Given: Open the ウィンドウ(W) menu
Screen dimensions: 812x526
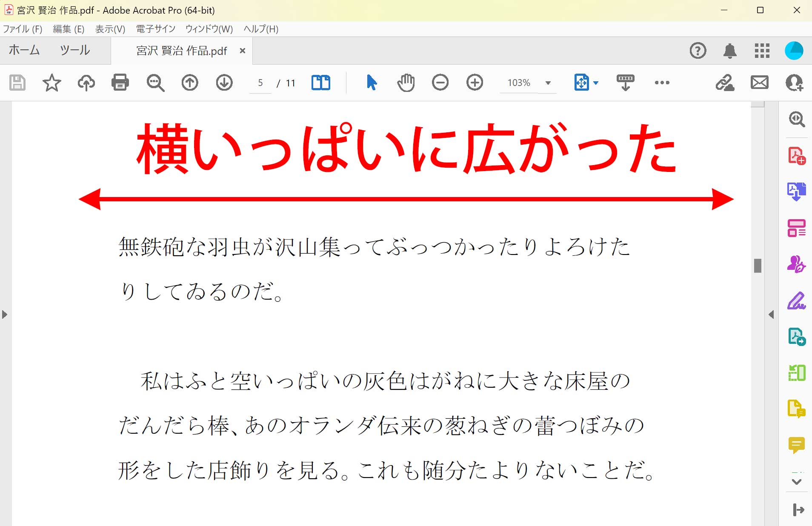Looking at the screenshot, I should click(209, 29).
